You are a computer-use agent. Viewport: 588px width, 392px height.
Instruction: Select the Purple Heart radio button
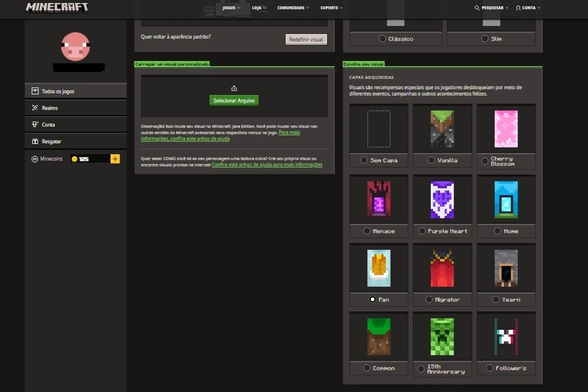(422, 231)
